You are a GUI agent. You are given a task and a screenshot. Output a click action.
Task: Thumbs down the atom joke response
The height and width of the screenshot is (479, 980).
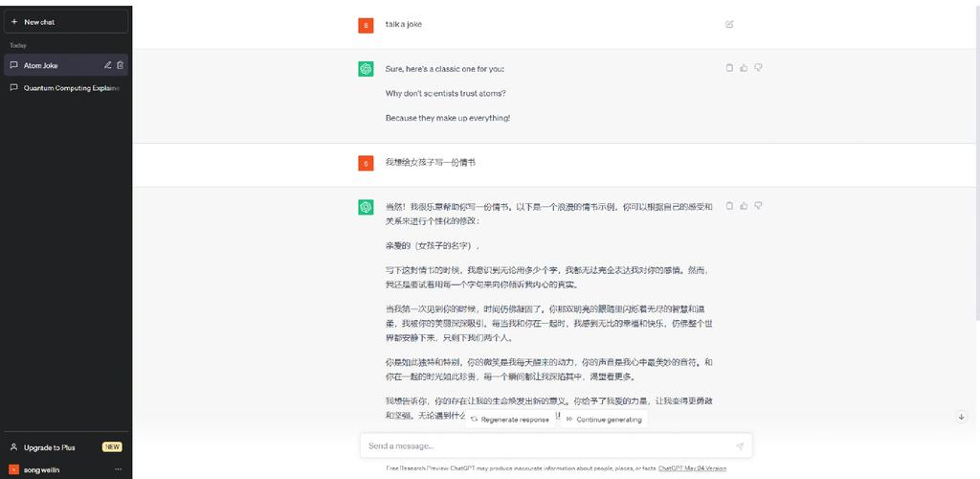coord(758,68)
